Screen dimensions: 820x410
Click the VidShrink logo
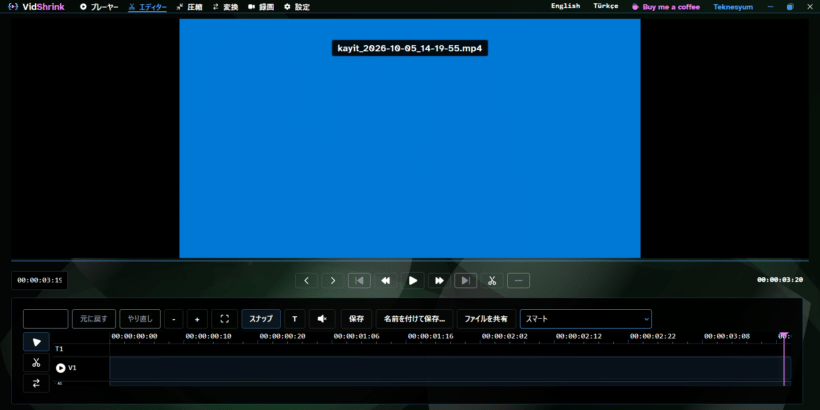37,7
